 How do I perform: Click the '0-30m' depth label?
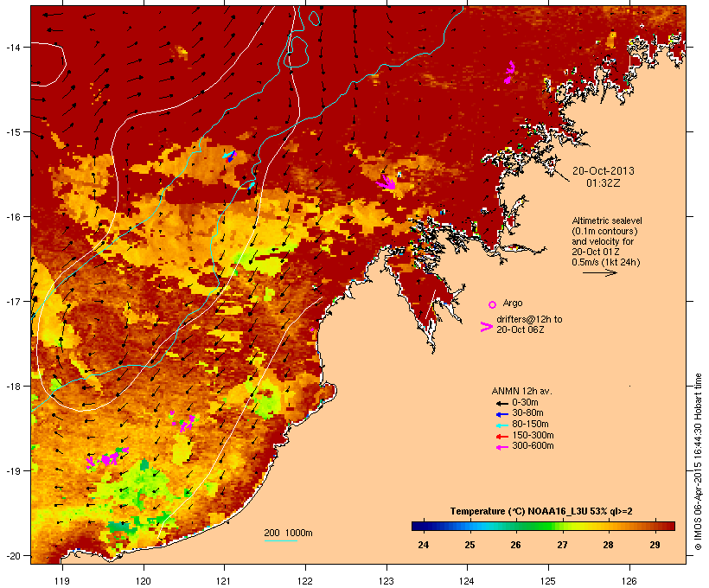click(525, 403)
